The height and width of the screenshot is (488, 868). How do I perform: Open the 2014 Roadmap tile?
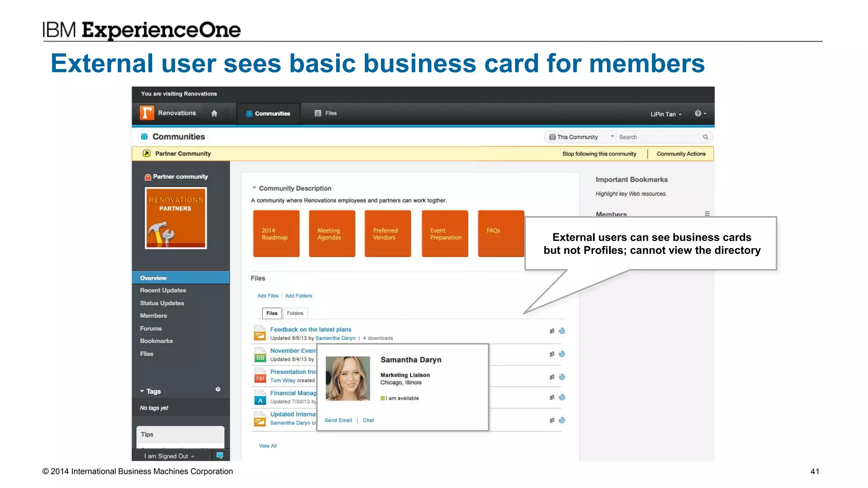tap(276, 233)
